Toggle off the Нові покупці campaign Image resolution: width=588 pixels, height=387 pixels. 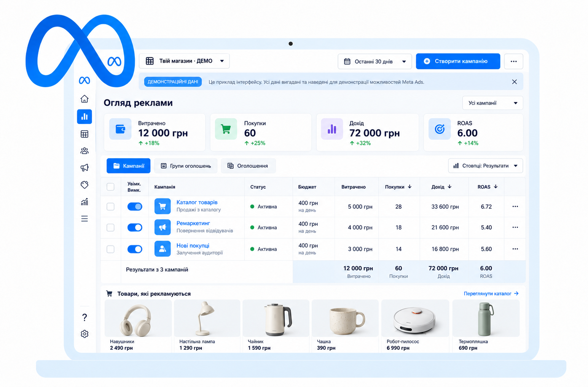coord(135,249)
